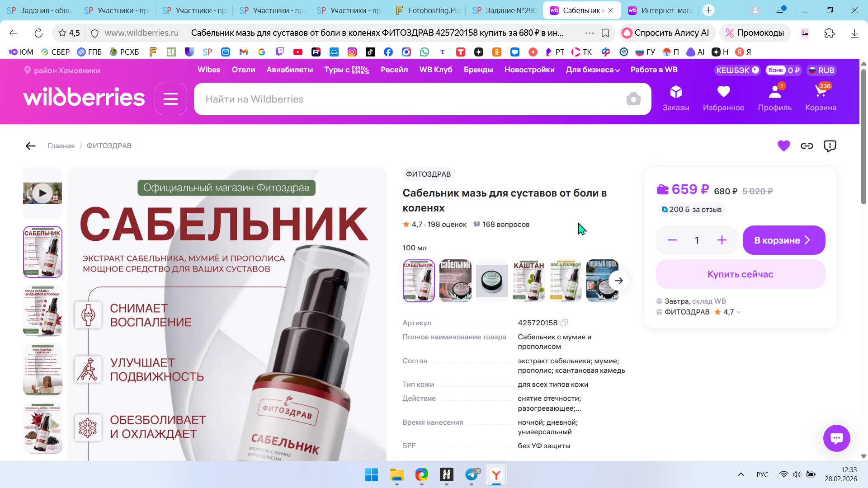Show next product variant thumbnails arrow
The width and height of the screenshot is (868, 488).
(618, 281)
